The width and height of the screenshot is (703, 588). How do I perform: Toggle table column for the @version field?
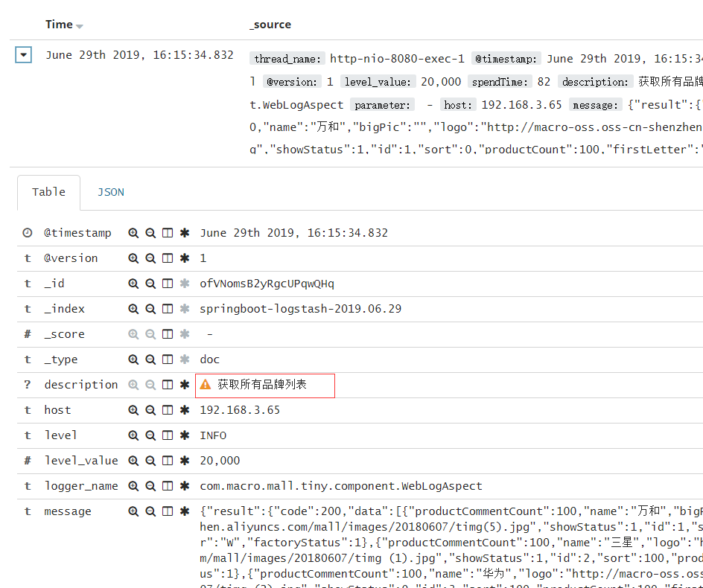(x=167, y=258)
